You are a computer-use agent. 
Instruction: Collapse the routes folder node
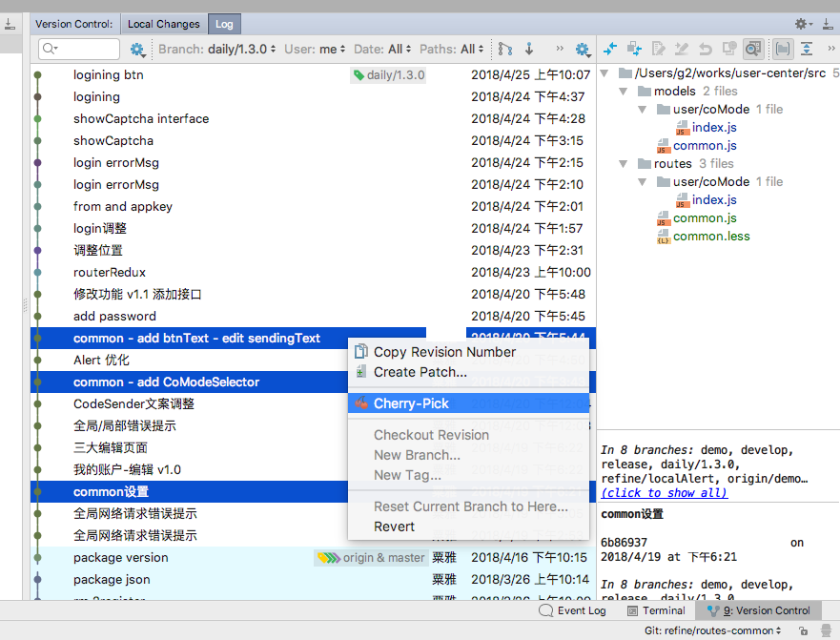pyautogui.click(x=623, y=164)
